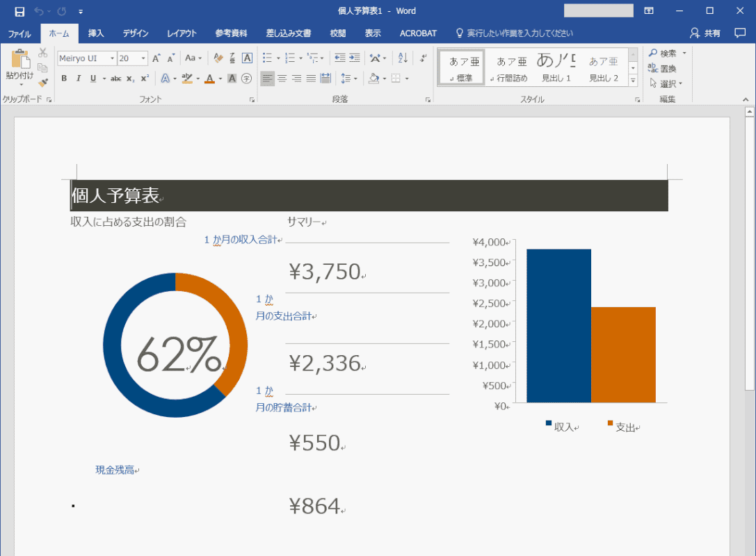Click the Increase Indent icon
Screen dimensions: 756x556
tap(355, 58)
